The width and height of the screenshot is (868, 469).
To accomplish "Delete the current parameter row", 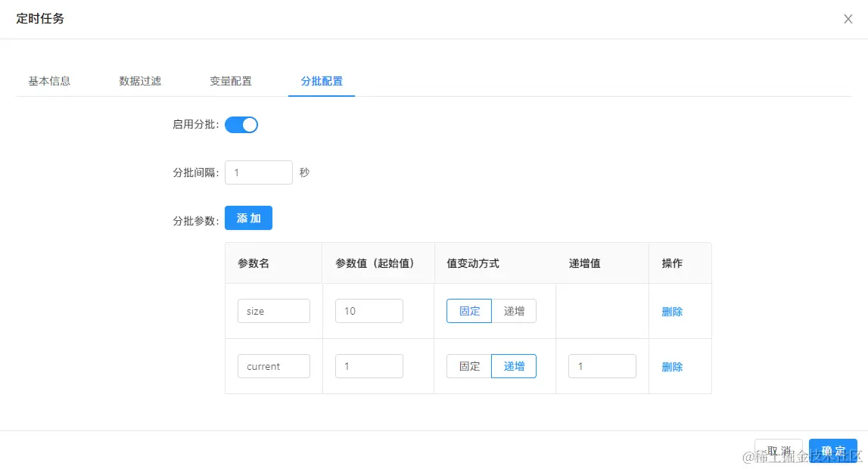I will (672, 367).
